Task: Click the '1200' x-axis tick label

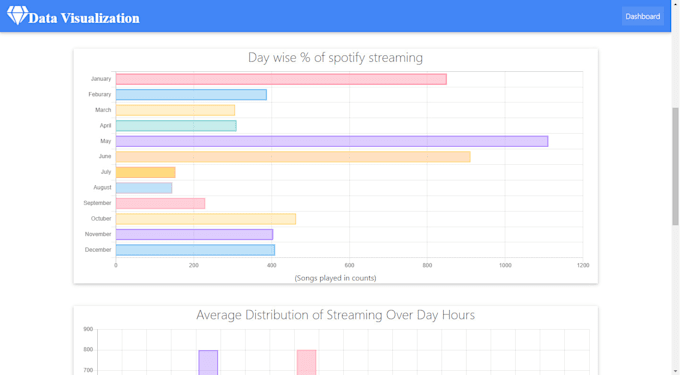Action: click(583, 265)
